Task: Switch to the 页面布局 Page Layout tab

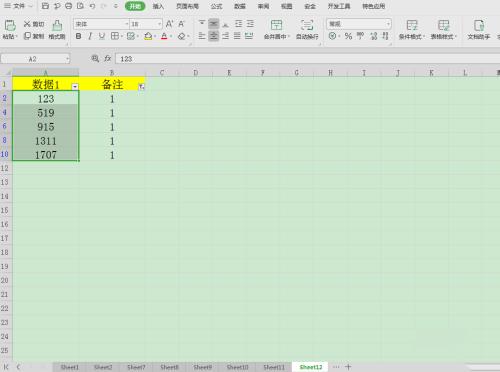Action: tap(187, 6)
